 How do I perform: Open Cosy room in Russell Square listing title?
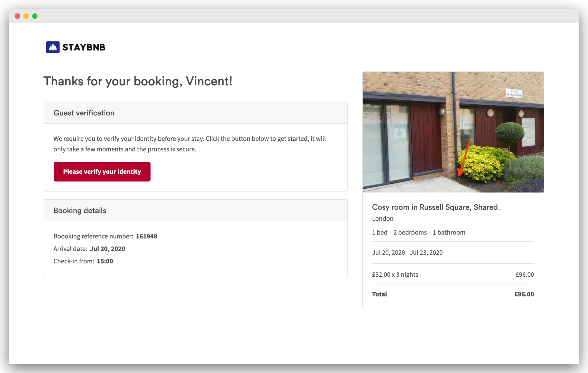click(x=436, y=207)
